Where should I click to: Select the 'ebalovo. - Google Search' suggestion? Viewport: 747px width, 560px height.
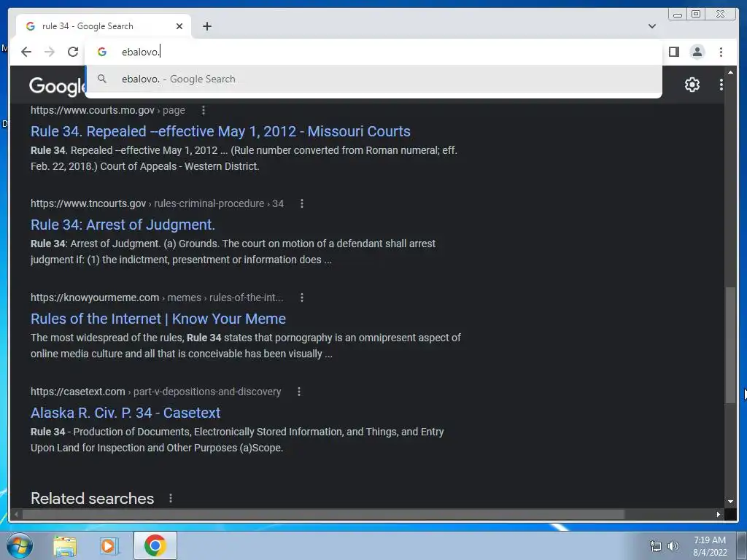click(373, 79)
